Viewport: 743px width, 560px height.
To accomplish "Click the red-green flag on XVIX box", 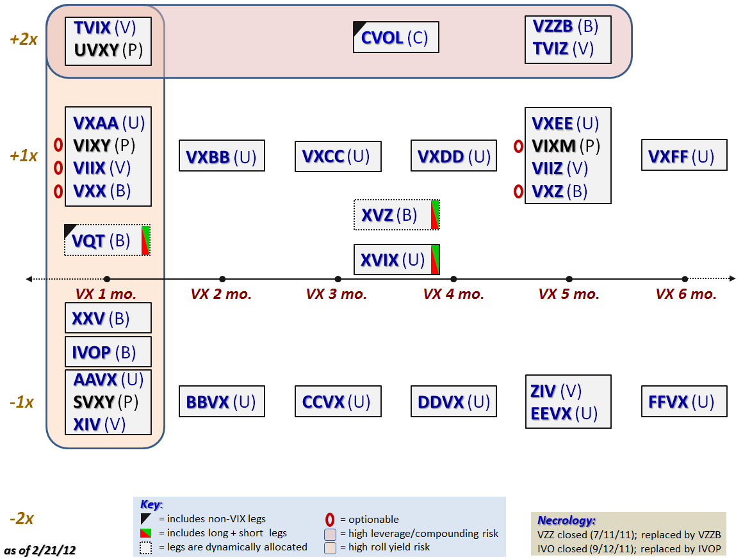I will click(435, 259).
